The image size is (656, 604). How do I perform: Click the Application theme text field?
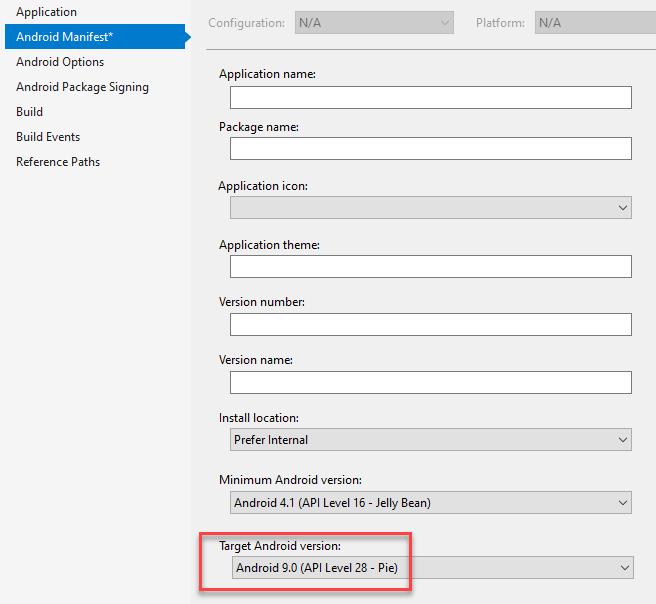[x=430, y=266]
